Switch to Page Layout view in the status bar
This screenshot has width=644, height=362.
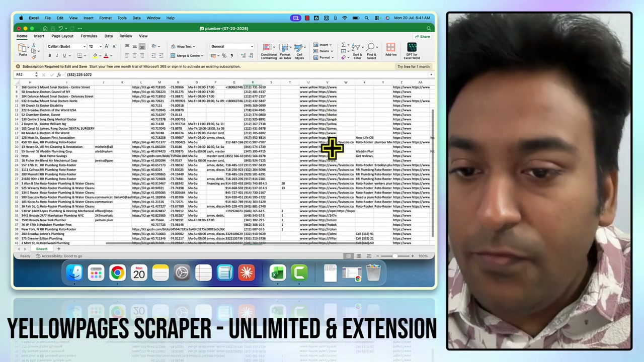[x=359, y=256]
